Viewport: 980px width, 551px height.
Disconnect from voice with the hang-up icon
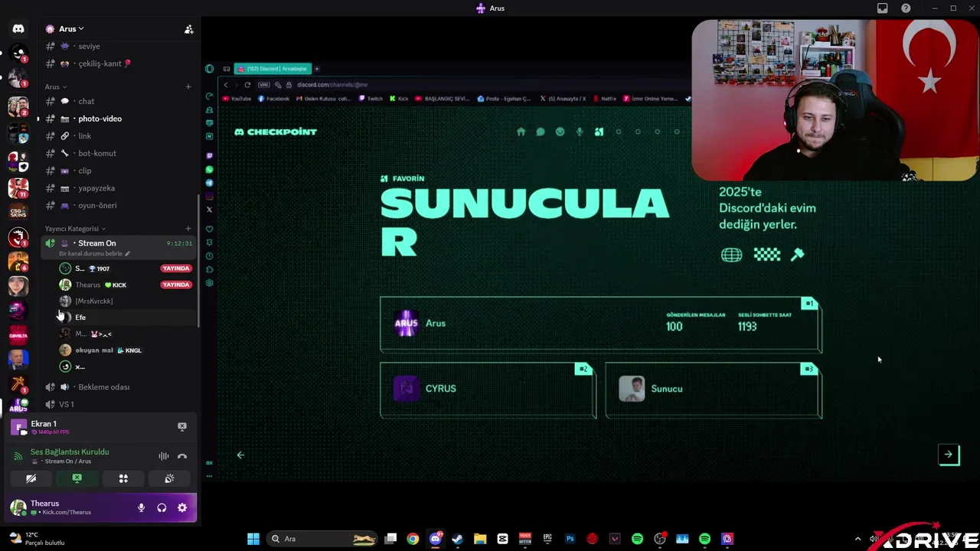182,456
